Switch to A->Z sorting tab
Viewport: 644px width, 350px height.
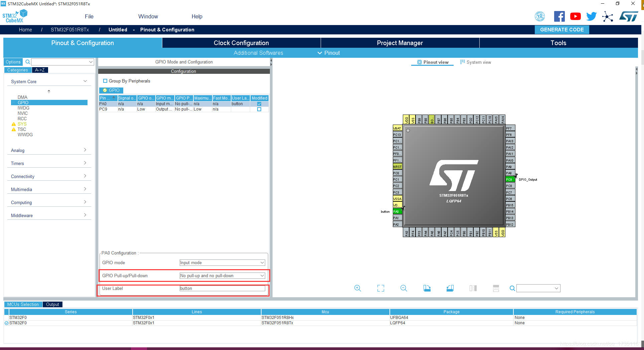click(40, 70)
